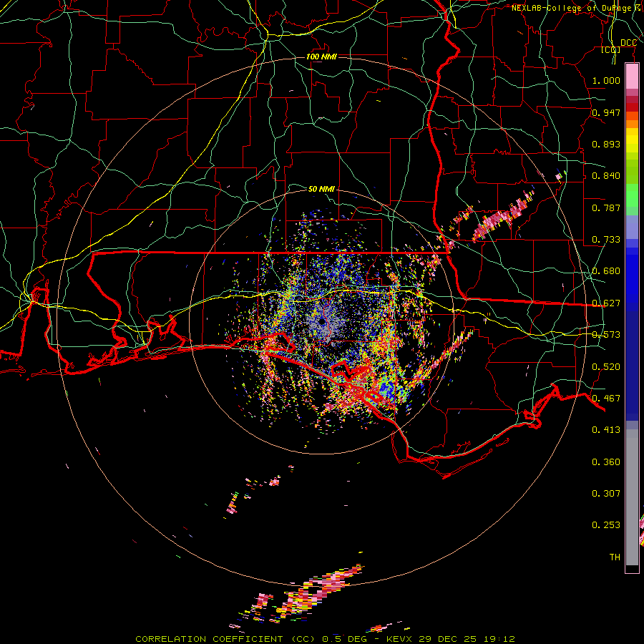Image resolution: width=644 pixels, height=644 pixels.
Task: Click the 0.733 legend value
Action: click(x=606, y=240)
